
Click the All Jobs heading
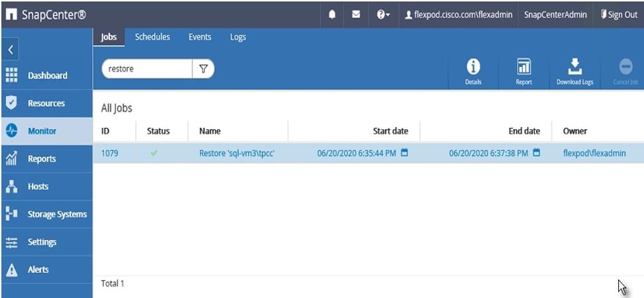coord(116,109)
